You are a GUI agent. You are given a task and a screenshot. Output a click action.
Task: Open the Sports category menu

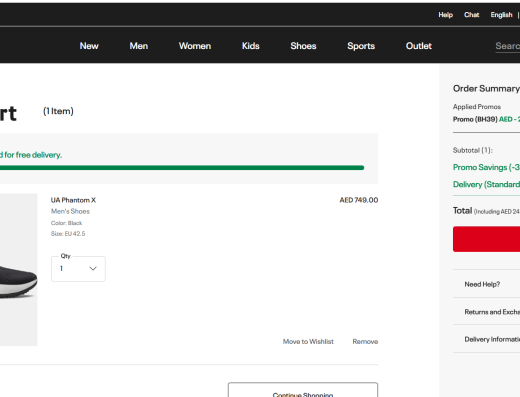pos(361,46)
